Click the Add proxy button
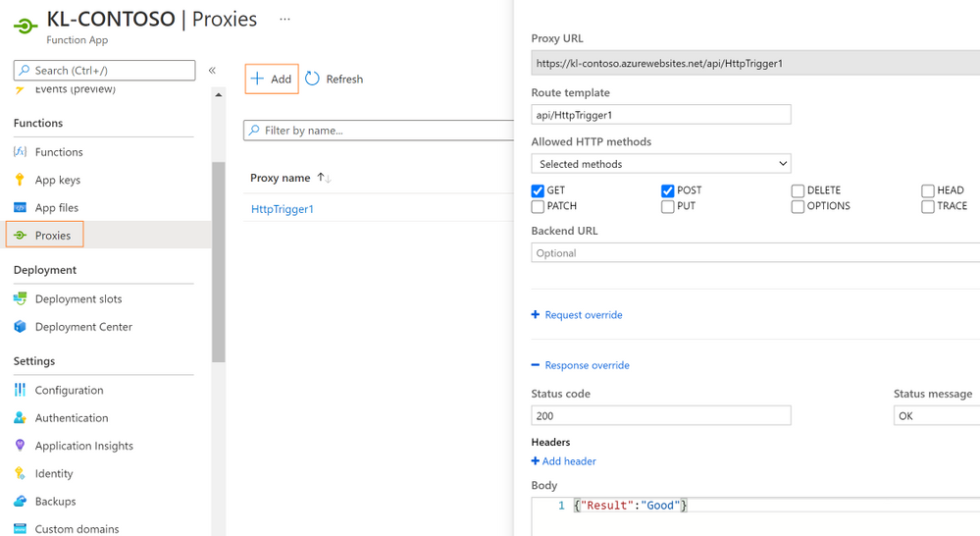The height and width of the screenshot is (536, 980). point(272,79)
